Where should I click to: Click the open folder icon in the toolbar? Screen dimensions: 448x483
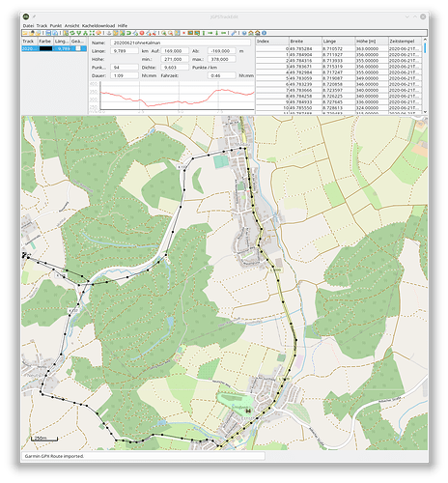[25, 33]
